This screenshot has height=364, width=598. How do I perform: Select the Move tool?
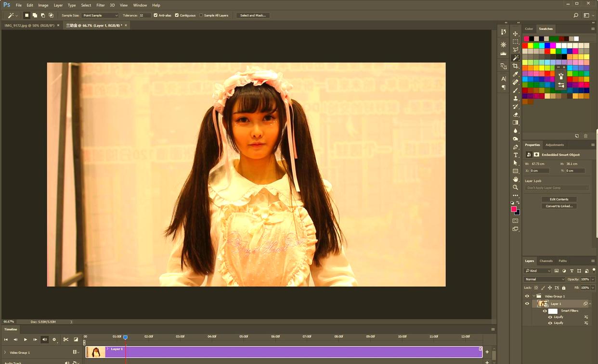(515, 34)
